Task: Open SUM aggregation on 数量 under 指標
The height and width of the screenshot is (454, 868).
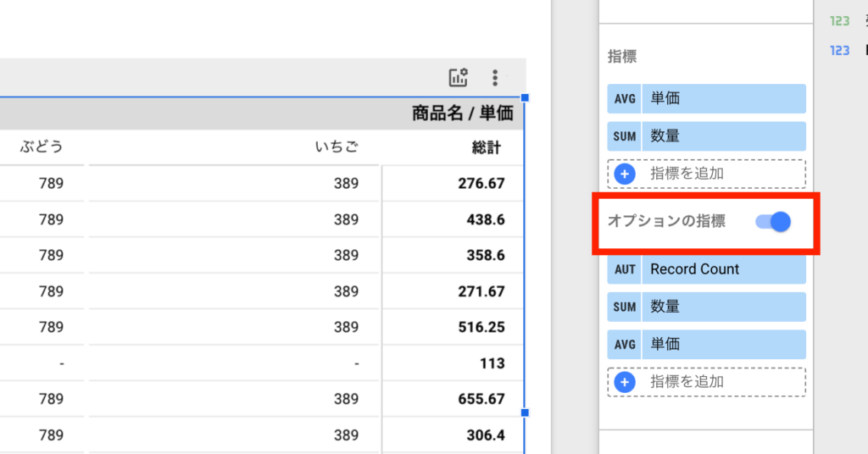Action: coord(625,136)
